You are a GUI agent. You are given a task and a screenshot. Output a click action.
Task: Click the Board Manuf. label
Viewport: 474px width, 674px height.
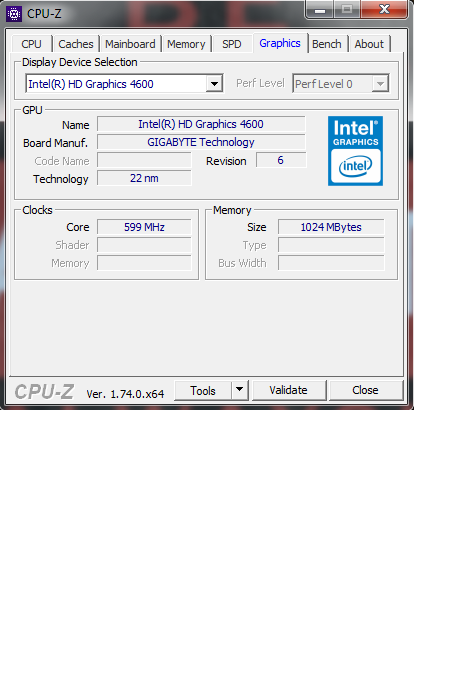point(55,143)
